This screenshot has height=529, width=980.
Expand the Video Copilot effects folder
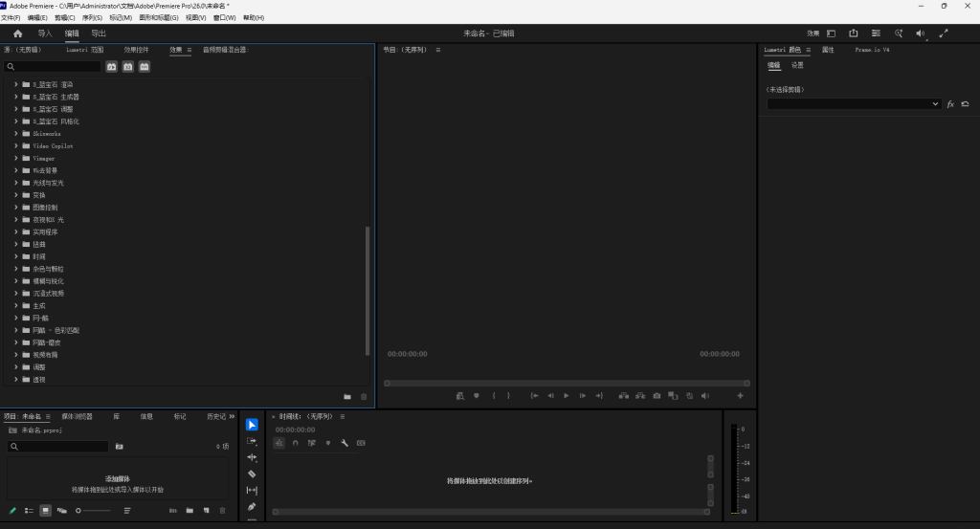[16, 145]
